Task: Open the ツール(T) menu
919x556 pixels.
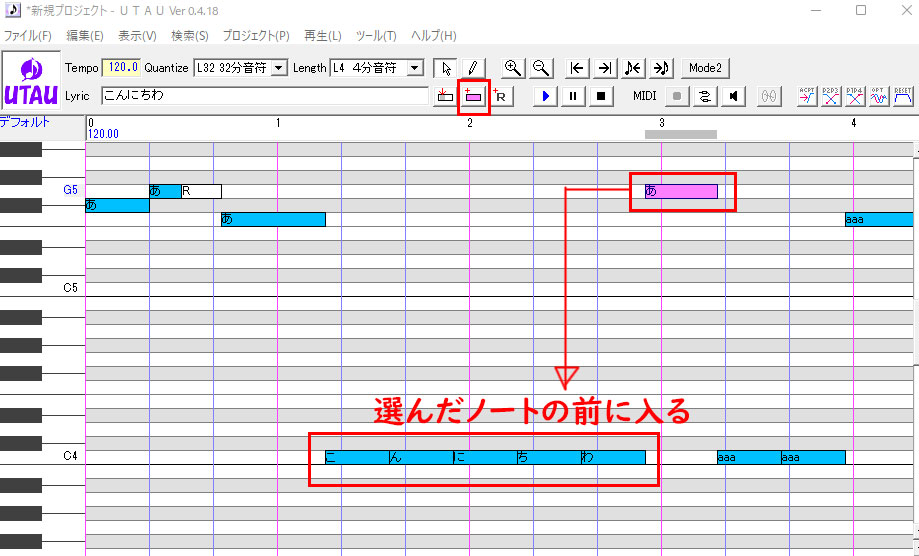Action: pyautogui.click(x=376, y=36)
